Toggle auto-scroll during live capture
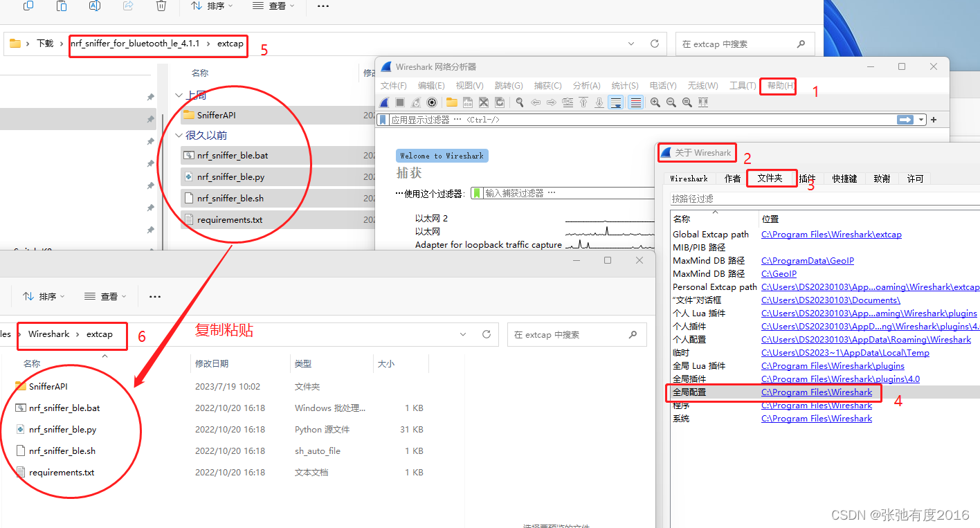The height and width of the screenshot is (528, 980). (616, 102)
